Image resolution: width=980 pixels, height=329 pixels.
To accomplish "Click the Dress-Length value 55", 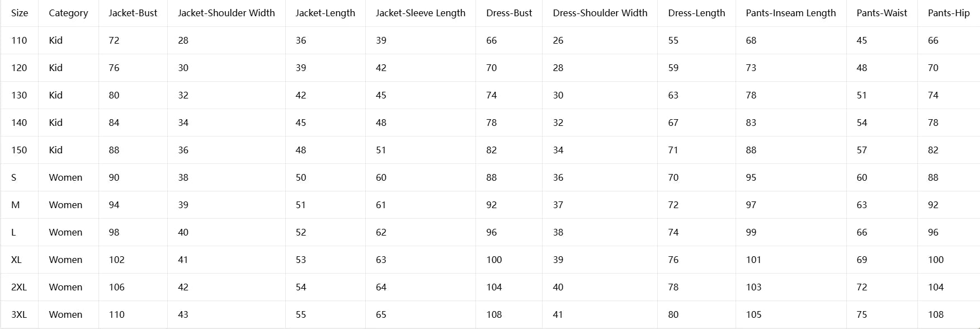I will 696,40.
